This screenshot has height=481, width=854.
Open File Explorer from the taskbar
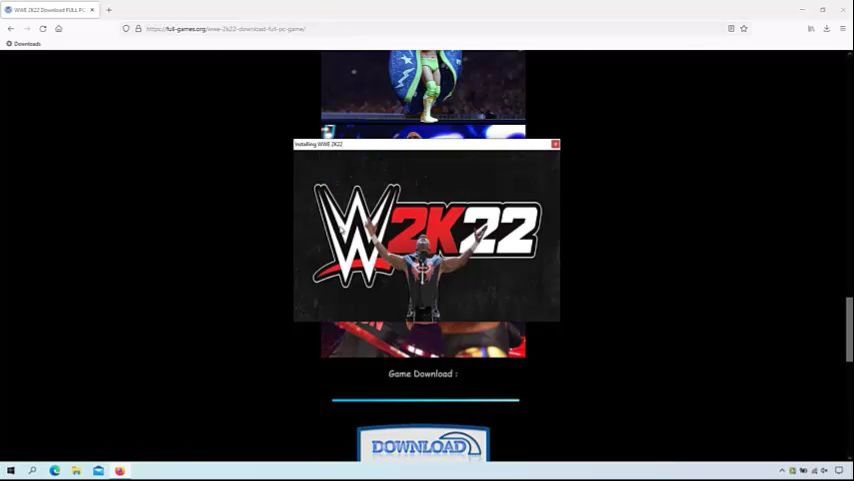[x=76, y=471]
